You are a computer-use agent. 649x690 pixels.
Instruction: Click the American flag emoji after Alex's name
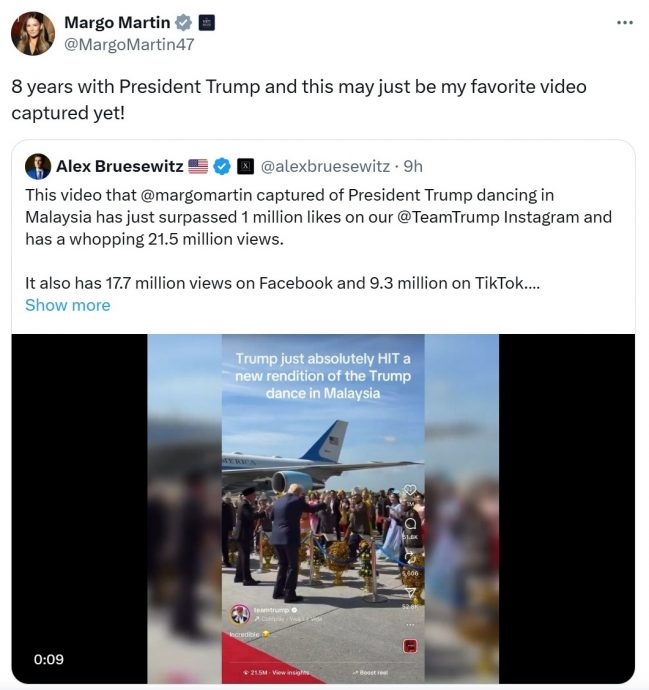[198, 166]
